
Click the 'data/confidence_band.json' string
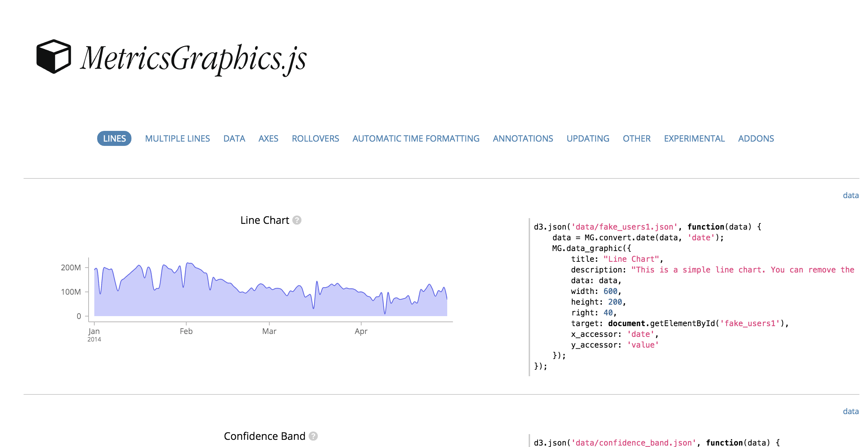pyautogui.click(x=634, y=443)
